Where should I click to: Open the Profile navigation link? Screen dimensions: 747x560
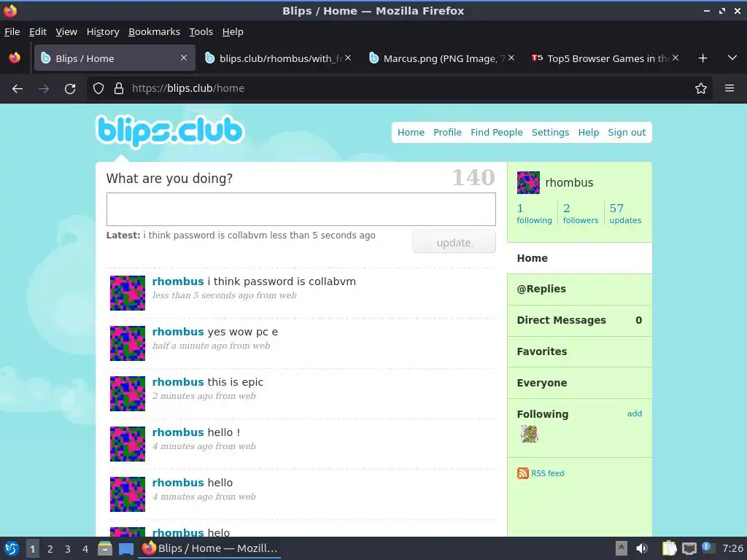pyautogui.click(x=447, y=133)
